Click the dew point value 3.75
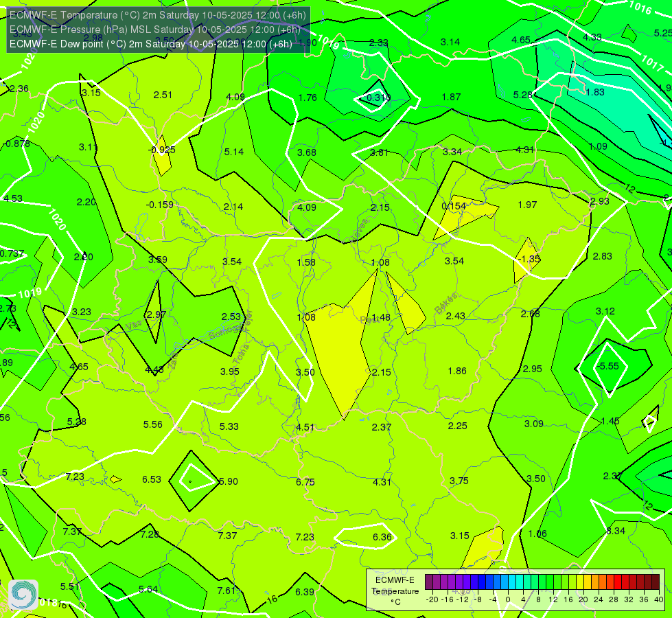Viewport: 672px width, 618px height. tap(459, 481)
